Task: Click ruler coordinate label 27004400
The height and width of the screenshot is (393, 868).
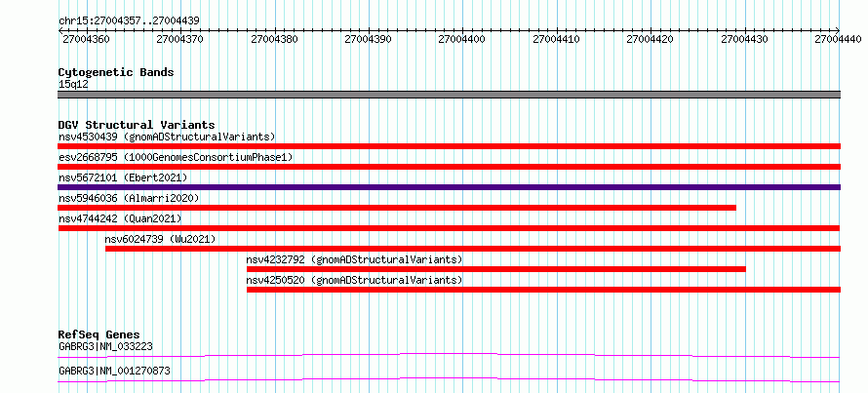Action: coord(461,39)
